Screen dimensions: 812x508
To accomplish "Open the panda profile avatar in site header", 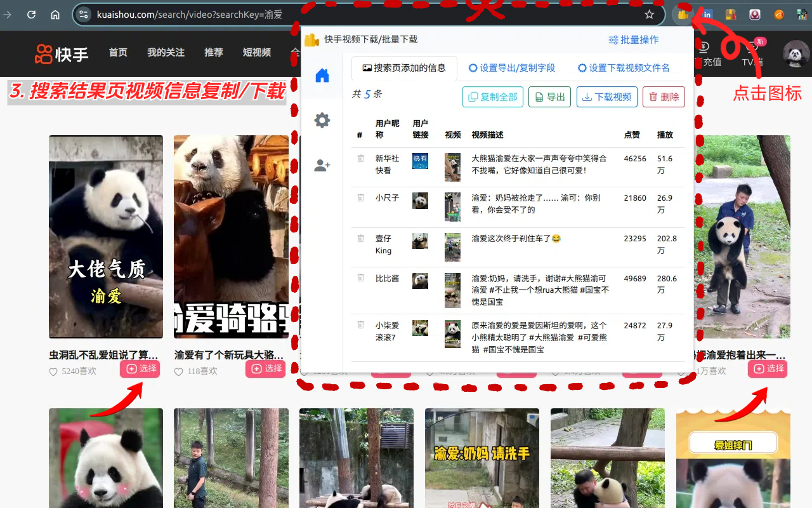I will click(796, 54).
